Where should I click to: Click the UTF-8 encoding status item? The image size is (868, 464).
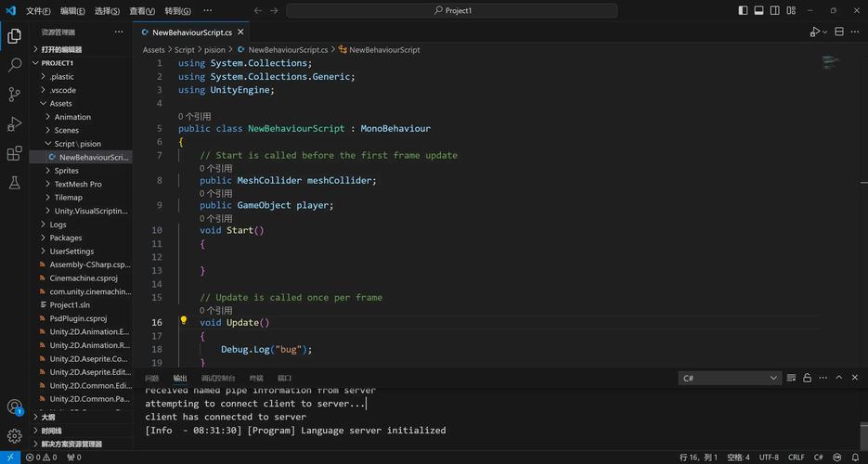click(769, 458)
